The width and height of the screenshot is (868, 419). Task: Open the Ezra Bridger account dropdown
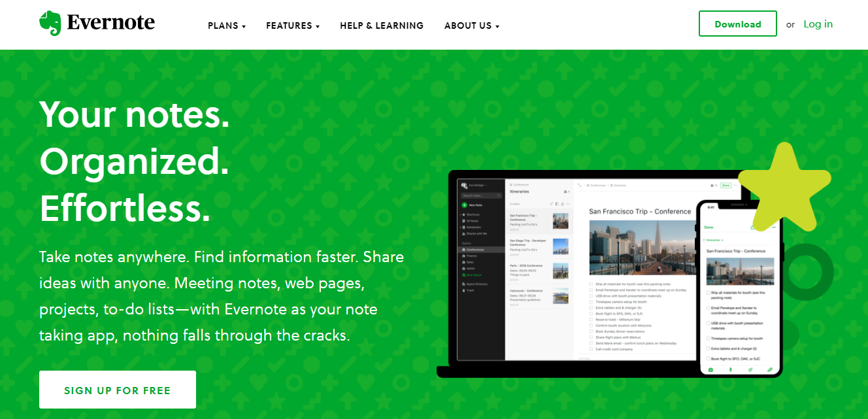pos(475,186)
